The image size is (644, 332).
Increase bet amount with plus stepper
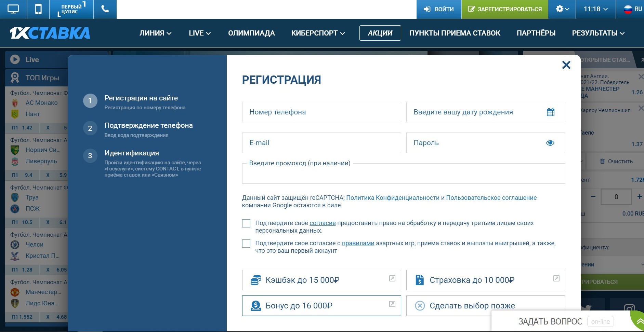tap(639, 197)
